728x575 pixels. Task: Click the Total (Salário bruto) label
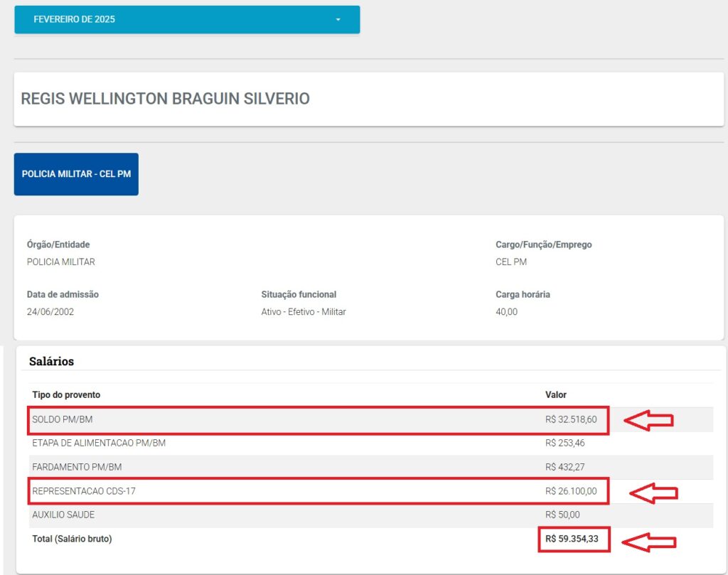72,539
